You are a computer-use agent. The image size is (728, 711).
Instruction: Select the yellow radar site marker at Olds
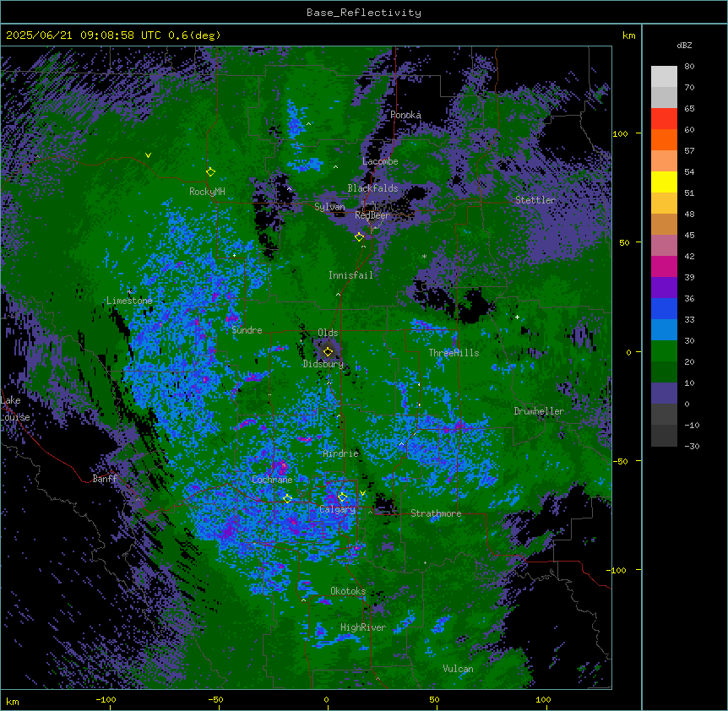[x=328, y=351]
